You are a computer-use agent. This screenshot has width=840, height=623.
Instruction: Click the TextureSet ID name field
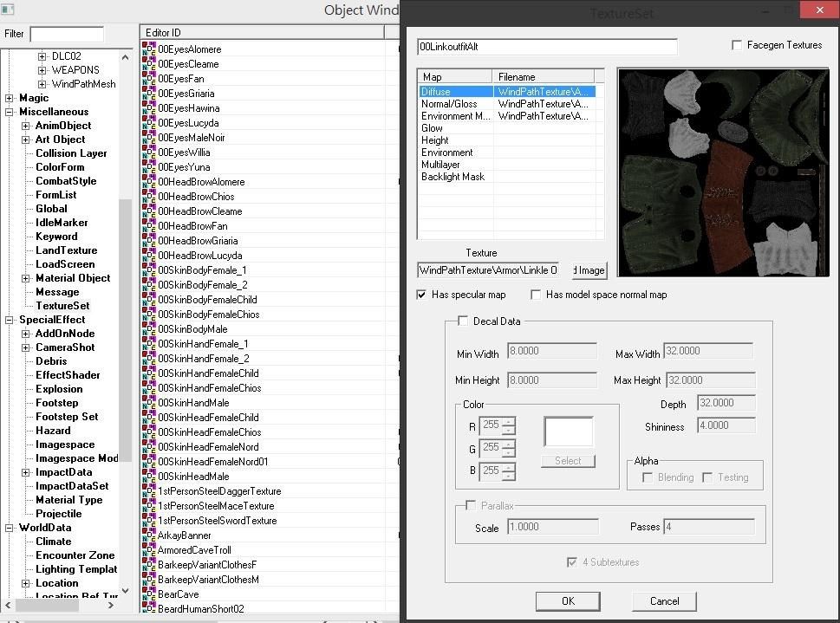tap(547, 47)
